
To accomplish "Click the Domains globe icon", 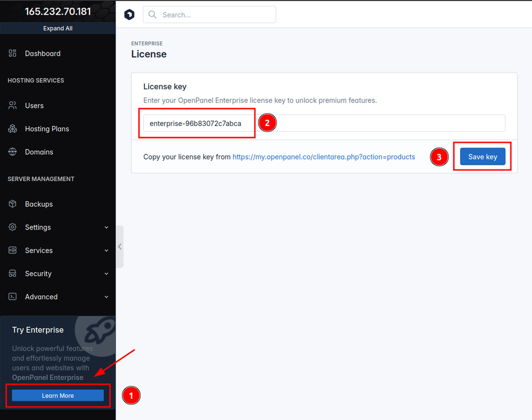I will pos(13,152).
